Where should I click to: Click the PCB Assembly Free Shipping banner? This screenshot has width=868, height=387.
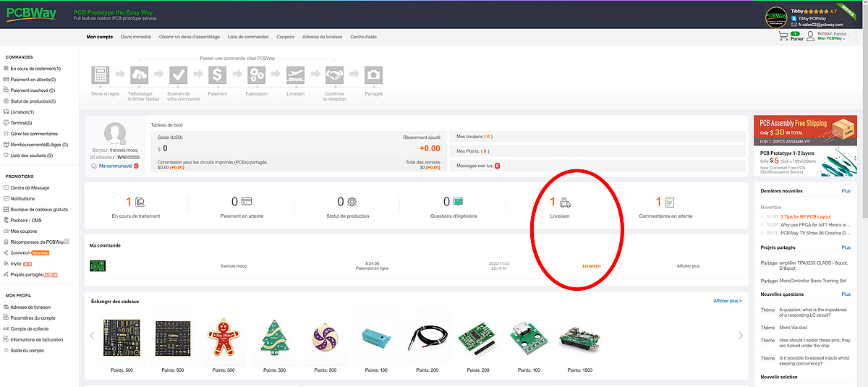[x=804, y=129]
